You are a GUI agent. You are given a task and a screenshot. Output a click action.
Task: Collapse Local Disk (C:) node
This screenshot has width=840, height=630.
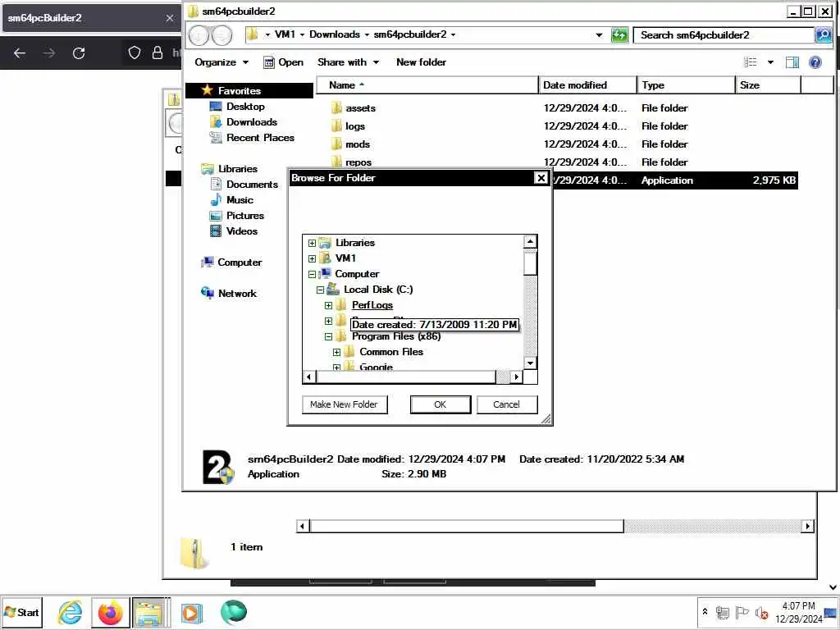click(320, 290)
